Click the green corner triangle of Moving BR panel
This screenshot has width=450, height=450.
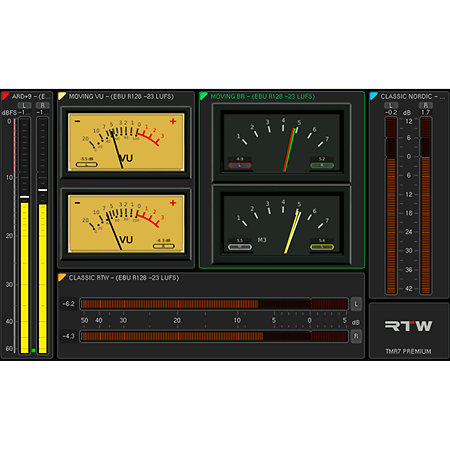203,96
